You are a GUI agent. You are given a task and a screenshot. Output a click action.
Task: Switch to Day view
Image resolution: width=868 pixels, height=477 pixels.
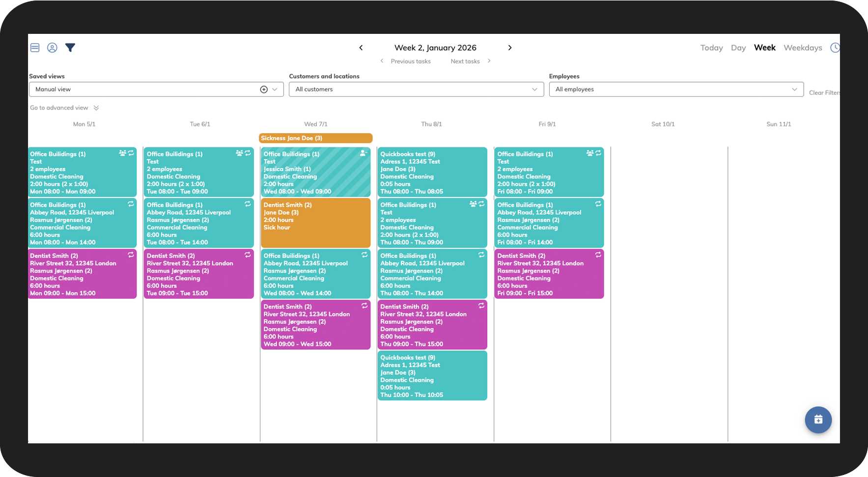[738, 48]
